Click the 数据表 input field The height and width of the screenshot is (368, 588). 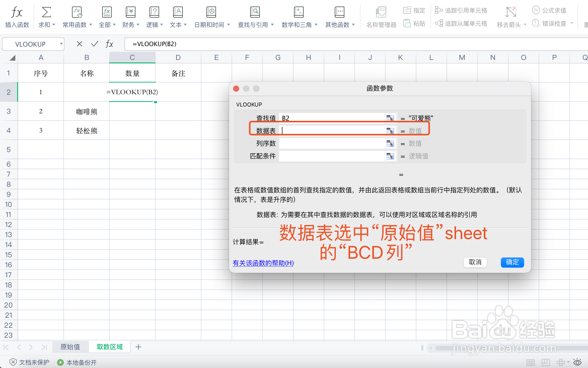pos(332,131)
